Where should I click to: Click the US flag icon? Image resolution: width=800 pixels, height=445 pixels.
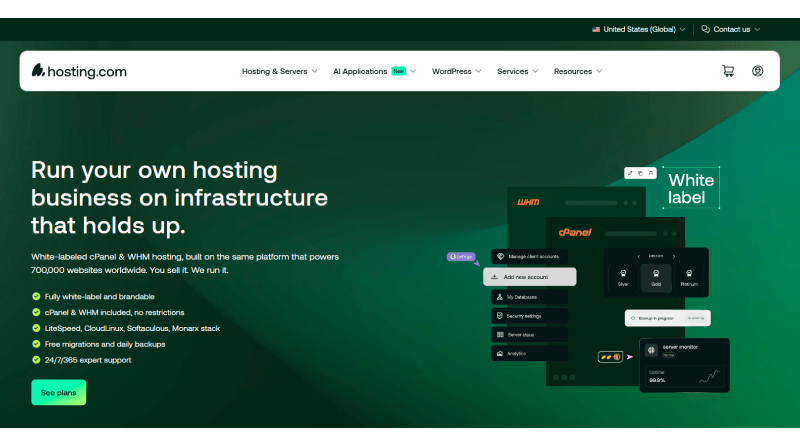595,30
